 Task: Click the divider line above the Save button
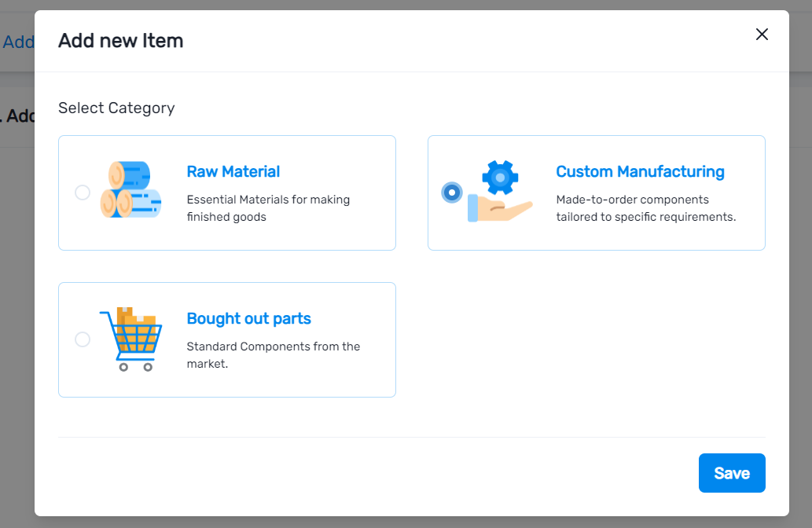(411, 437)
